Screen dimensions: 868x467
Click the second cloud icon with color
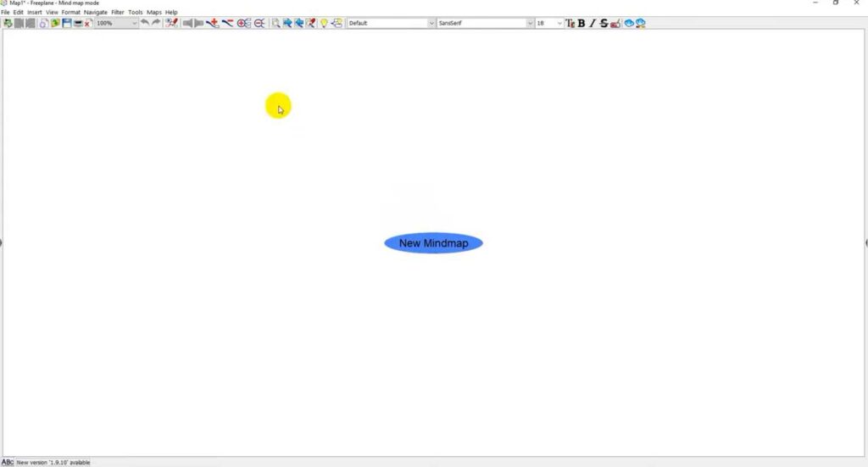click(641, 23)
